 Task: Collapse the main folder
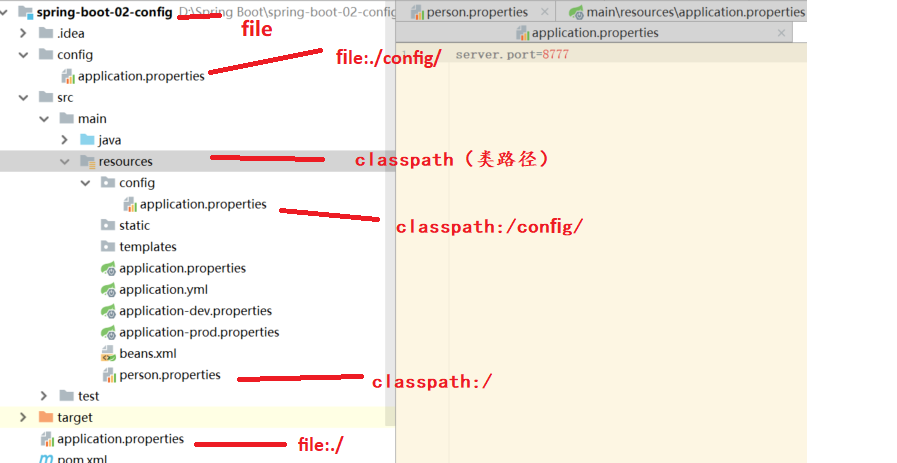44,119
